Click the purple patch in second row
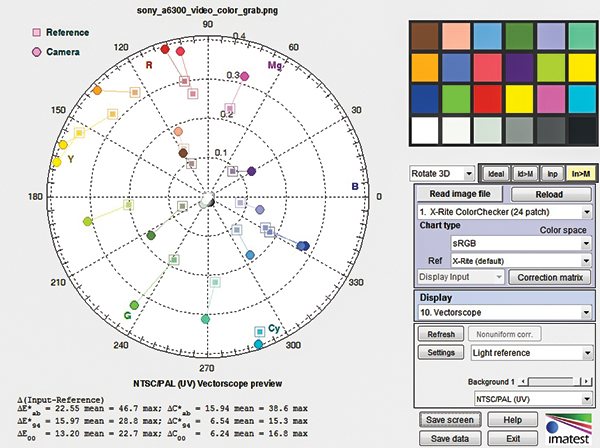The image size is (600, 448). point(519,68)
